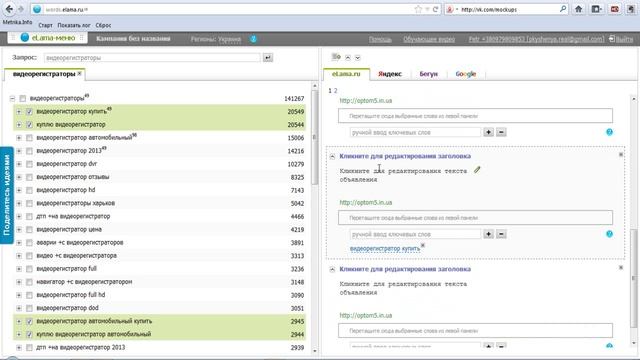Expand 'дтп +на видеорегистратор' row

tap(19, 216)
